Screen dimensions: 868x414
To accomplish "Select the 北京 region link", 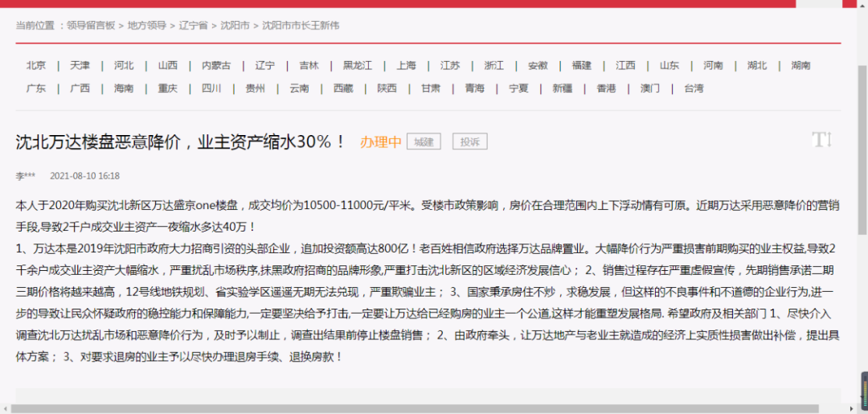I will tap(36, 65).
